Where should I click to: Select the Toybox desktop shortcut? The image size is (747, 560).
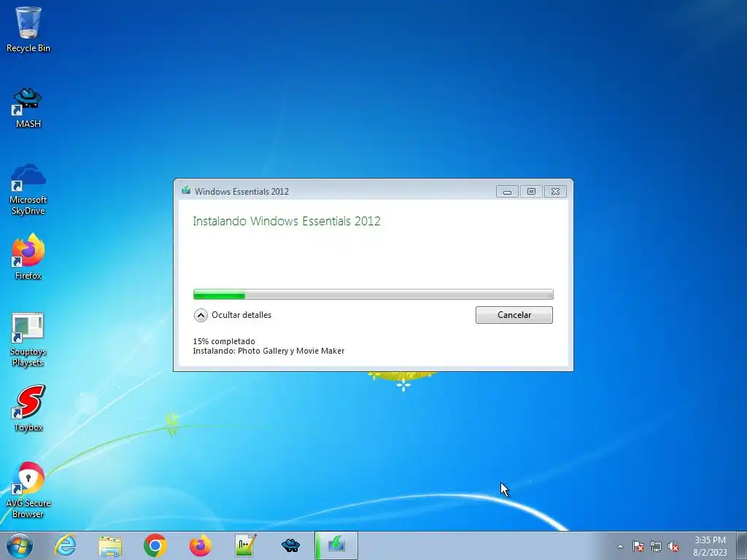(28, 408)
